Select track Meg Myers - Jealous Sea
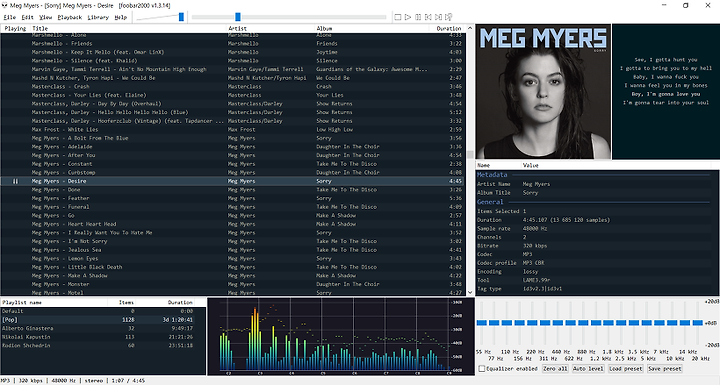The width and height of the screenshot is (720, 385). [232, 250]
